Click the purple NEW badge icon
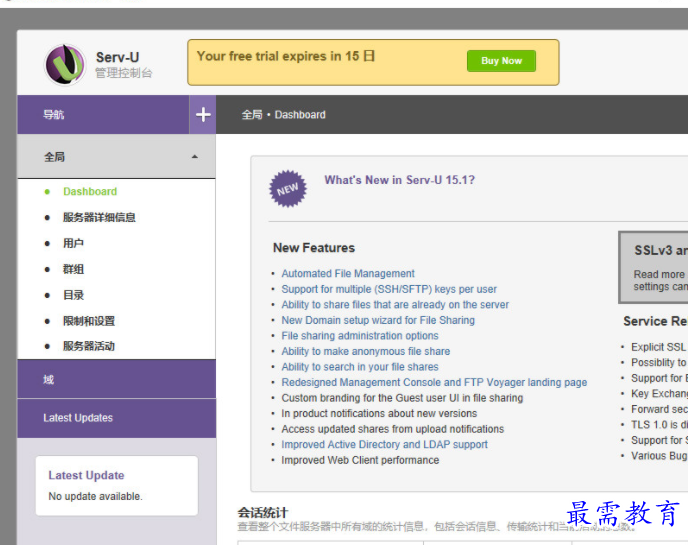 [x=288, y=189]
